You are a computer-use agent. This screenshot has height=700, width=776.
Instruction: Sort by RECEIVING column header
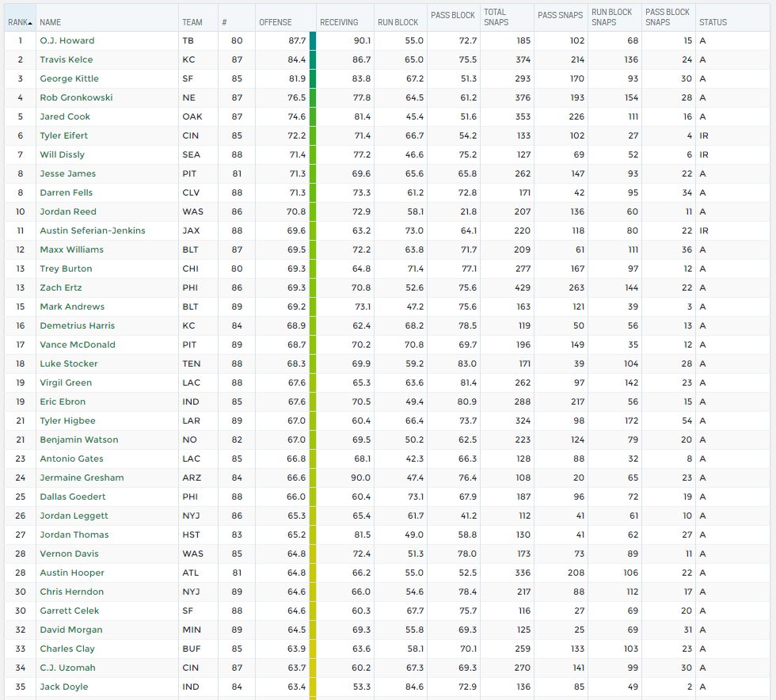pos(339,22)
